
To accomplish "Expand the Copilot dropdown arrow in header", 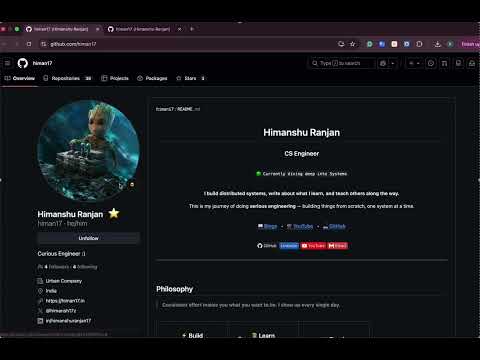I will tap(393, 63).
